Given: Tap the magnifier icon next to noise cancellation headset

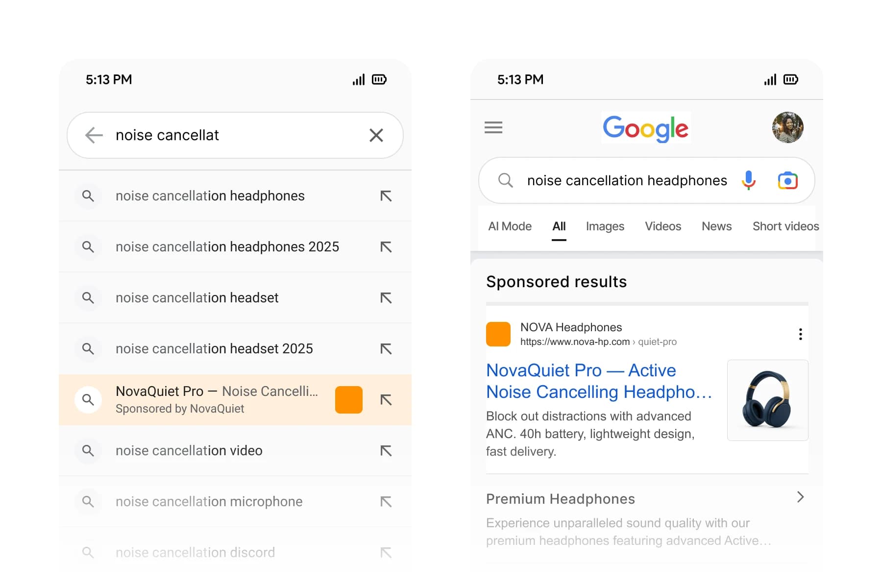Looking at the screenshot, I should coord(88,297).
